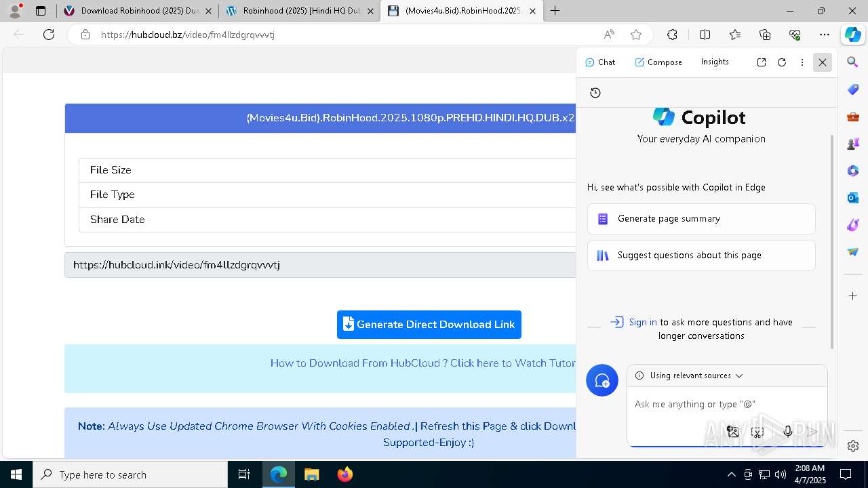The height and width of the screenshot is (488, 868).
Task: Open Settings and more ellipsis menu
Action: point(825,35)
